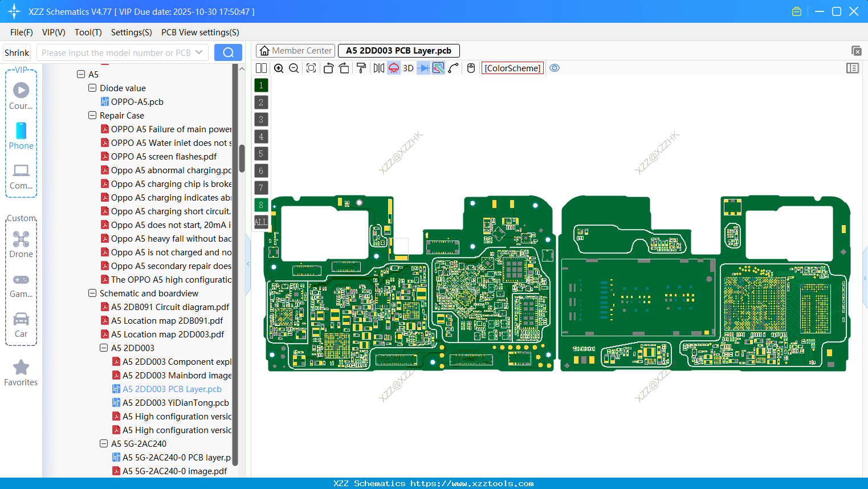
Task: Switch to the A5 2DD003 PCB Layer.pcb tab
Action: coord(399,51)
